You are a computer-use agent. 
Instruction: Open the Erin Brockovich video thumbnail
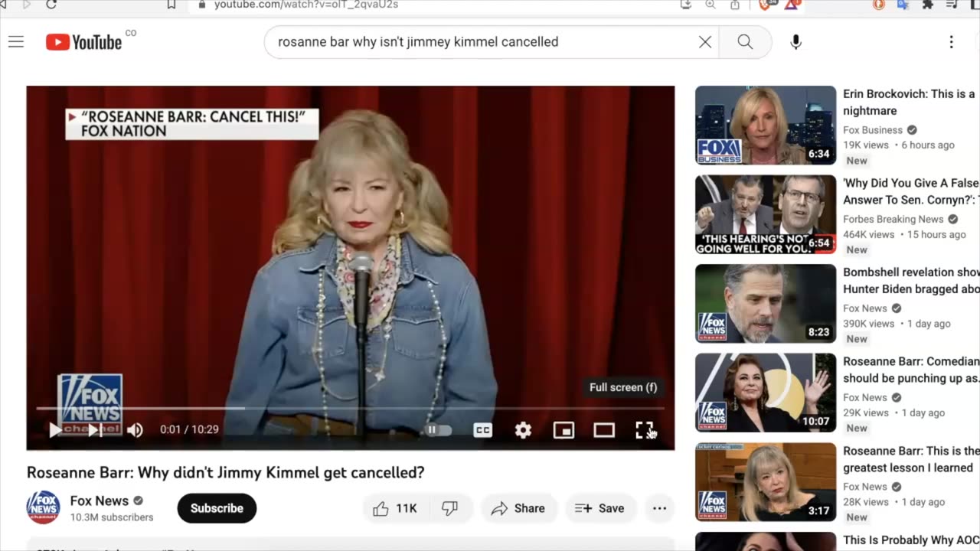766,125
